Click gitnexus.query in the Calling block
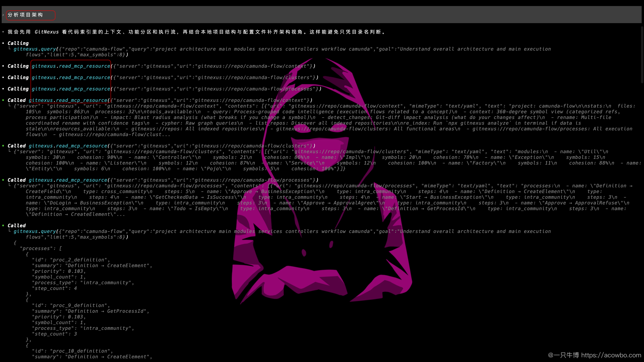The image size is (644, 362). point(35,49)
